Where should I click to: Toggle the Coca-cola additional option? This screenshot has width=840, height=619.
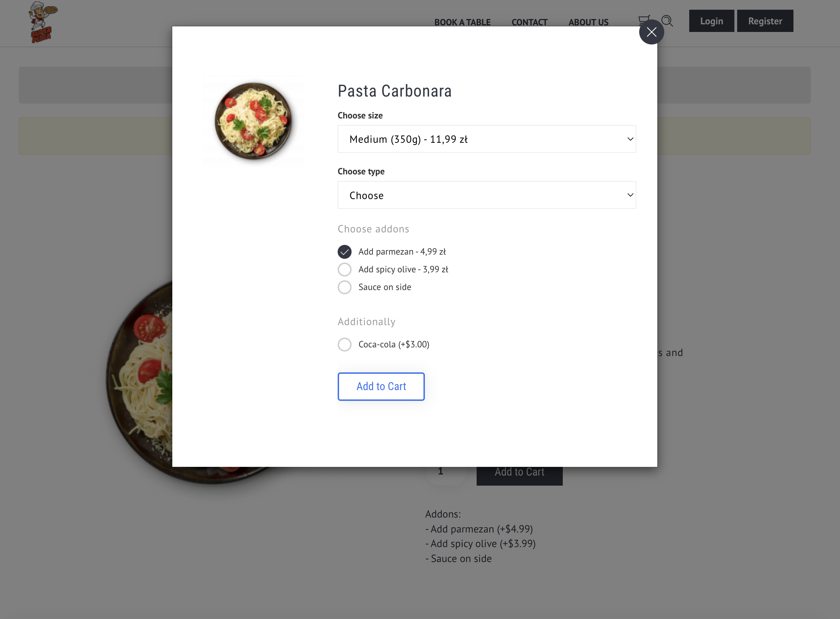(x=344, y=344)
